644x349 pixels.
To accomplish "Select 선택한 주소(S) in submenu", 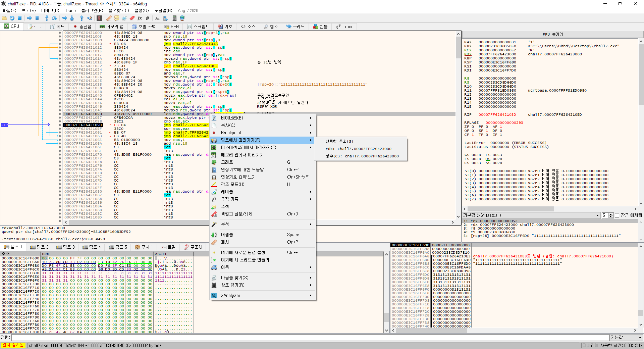I will point(361,141).
